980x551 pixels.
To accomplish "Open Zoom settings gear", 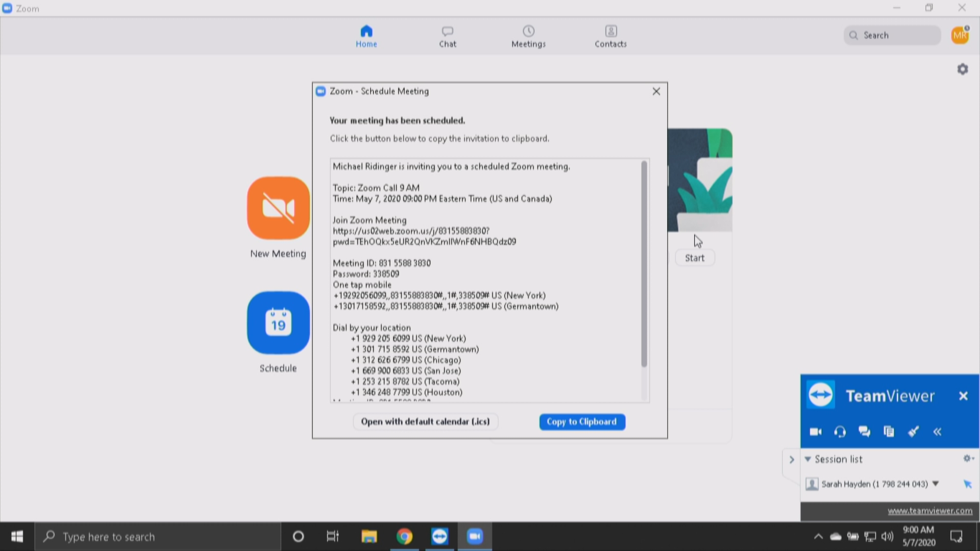I will [963, 69].
